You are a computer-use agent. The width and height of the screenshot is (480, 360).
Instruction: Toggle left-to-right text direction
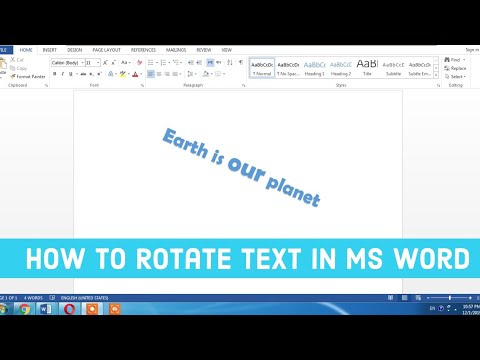pyautogui.click(x=210, y=62)
